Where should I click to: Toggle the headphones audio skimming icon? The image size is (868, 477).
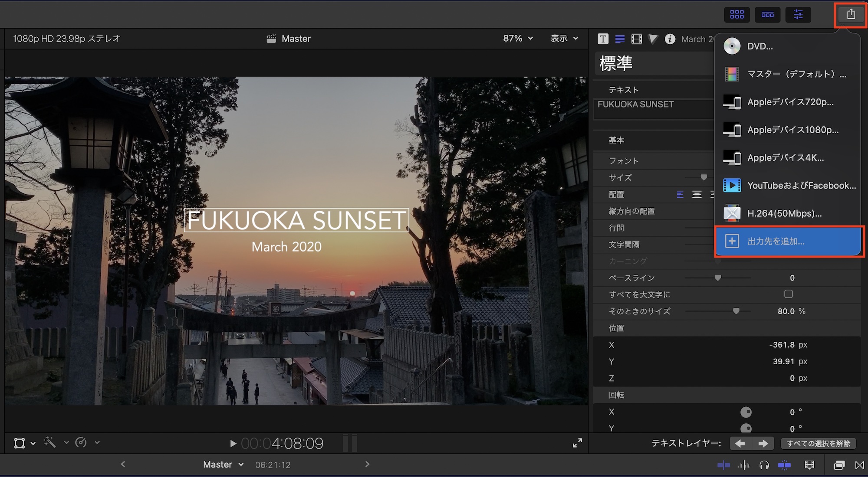(764, 465)
